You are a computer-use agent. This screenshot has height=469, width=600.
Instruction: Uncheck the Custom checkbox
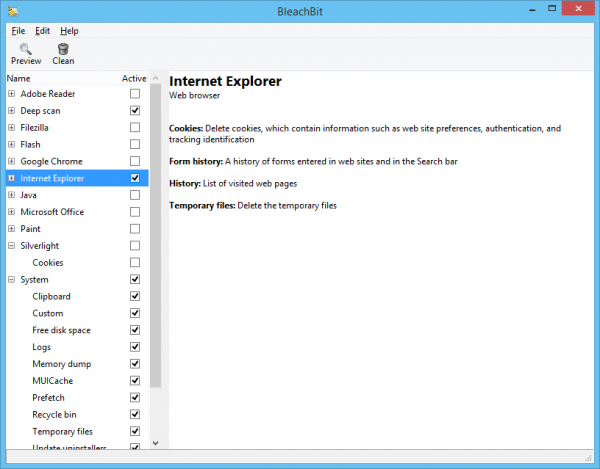tap(135, 313)
